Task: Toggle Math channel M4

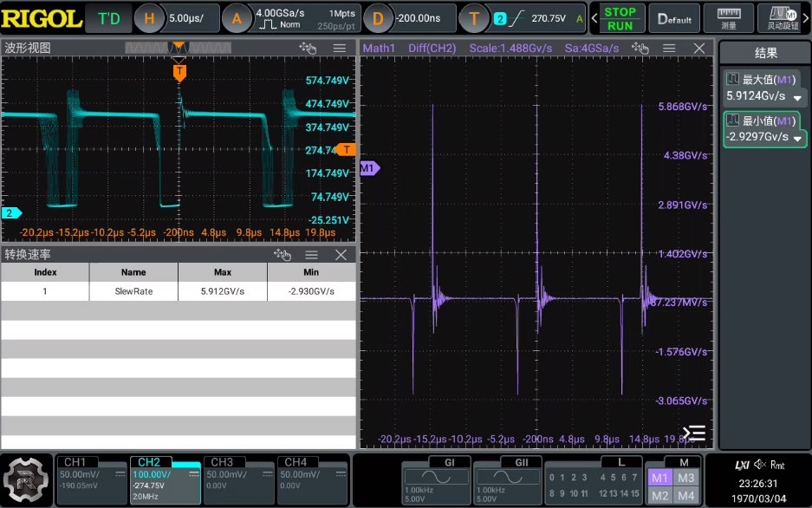Action: [686, 496]
